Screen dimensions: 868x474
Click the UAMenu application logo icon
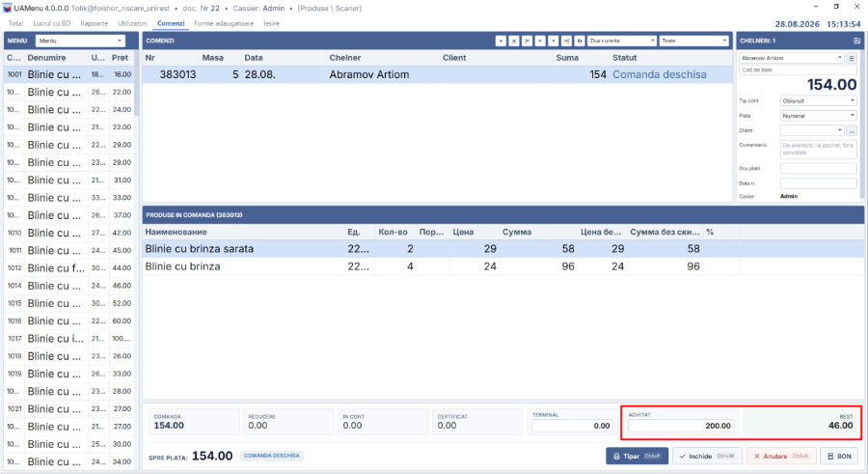(x=7, y=9)
